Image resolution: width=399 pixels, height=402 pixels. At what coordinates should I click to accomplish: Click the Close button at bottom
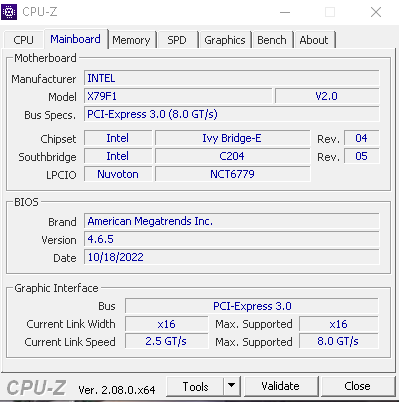pyautogui.click(x=357, y=386)
